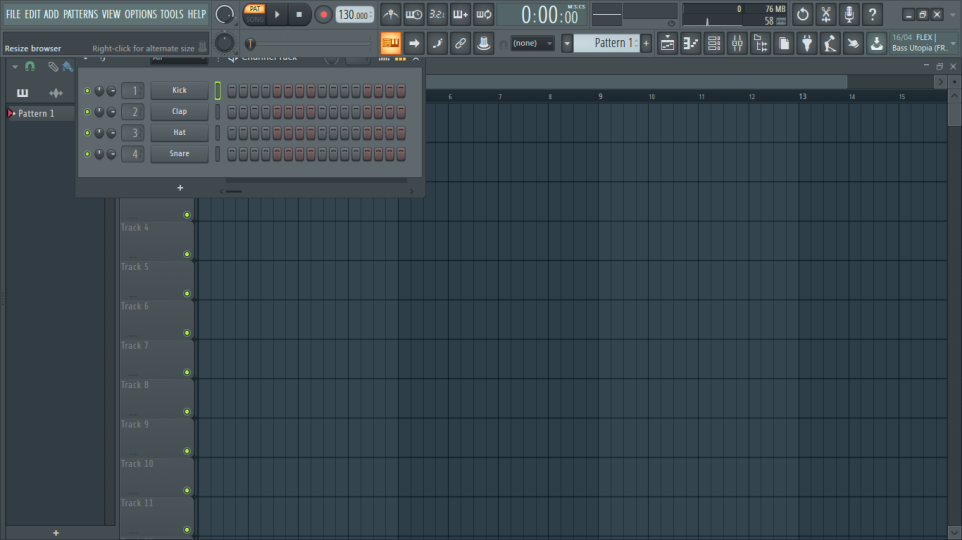The width and height of the screenshot is (962, 540).
Task: Click the Hat channel button
Action: pyautogui.click(x=179, y=133)
